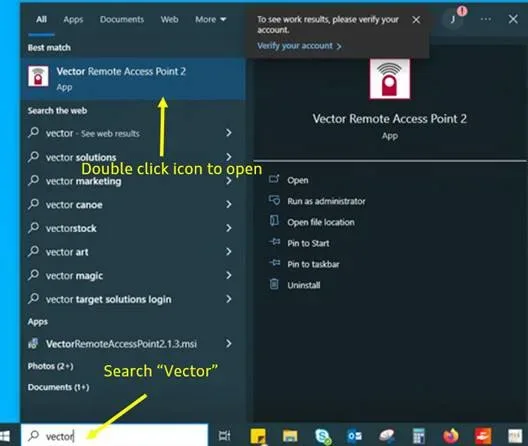Click Verify your account link

tap(299, 46)
